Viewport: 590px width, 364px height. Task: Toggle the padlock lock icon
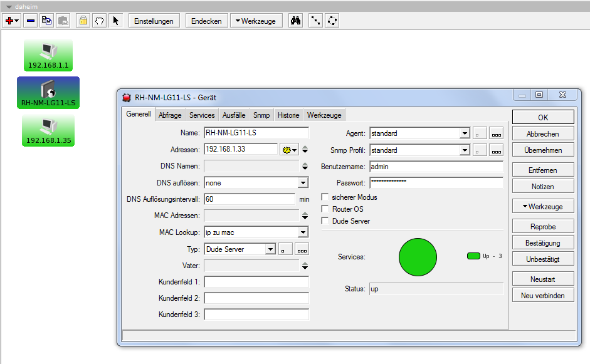pos(83,21)
